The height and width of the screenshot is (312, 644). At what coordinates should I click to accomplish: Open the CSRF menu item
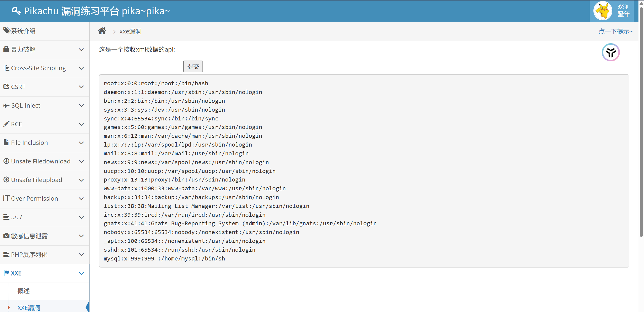coord(18,87)
